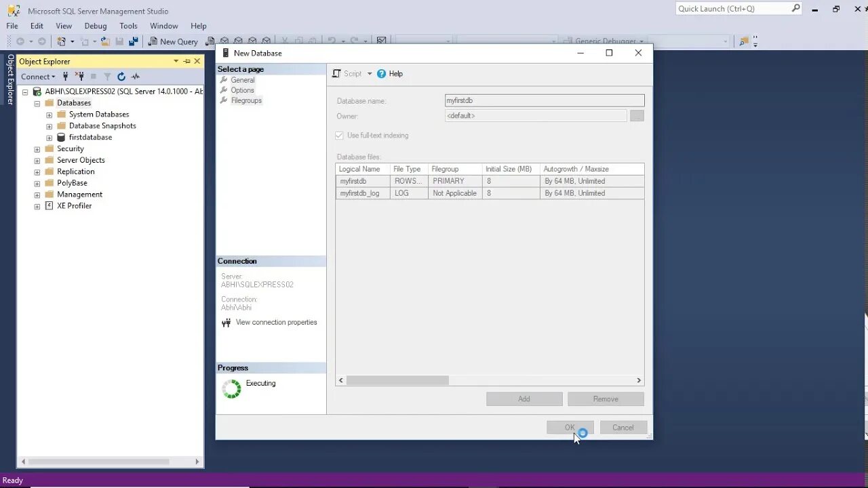
Task: Click the Script icon in New Database dialog
Action: [336, 74]
